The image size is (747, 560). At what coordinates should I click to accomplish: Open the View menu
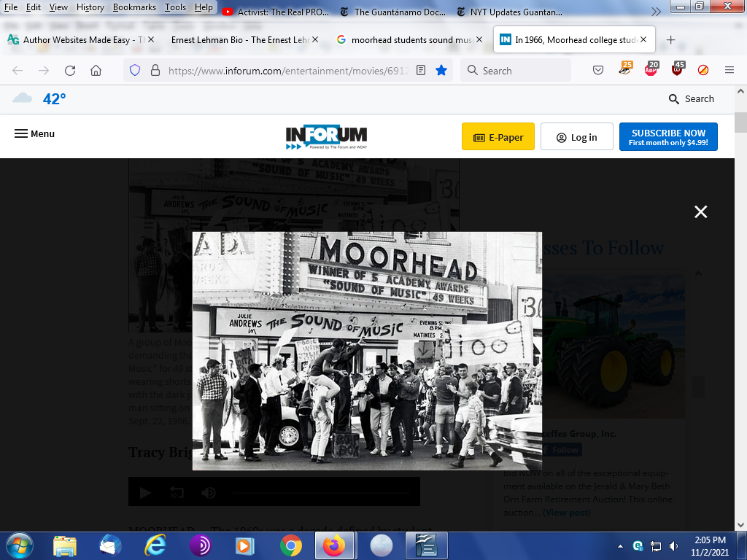(58, 7)
